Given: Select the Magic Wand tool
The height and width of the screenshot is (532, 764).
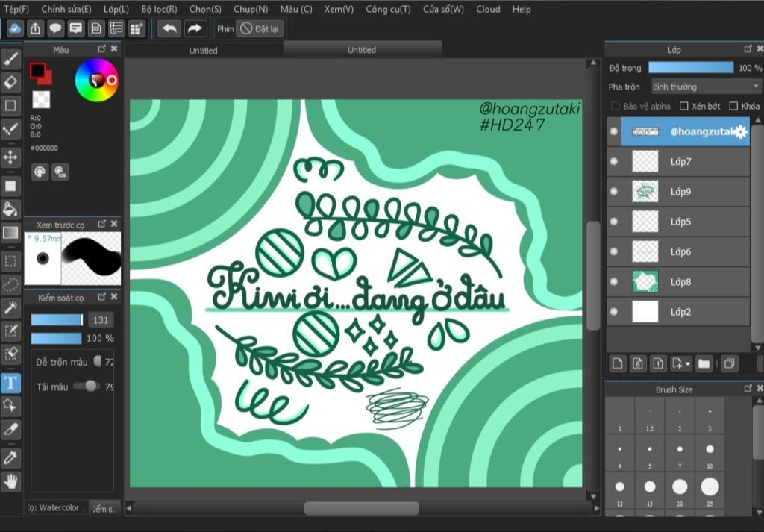Looking at the screenshot, I should (x=10, y=307).
